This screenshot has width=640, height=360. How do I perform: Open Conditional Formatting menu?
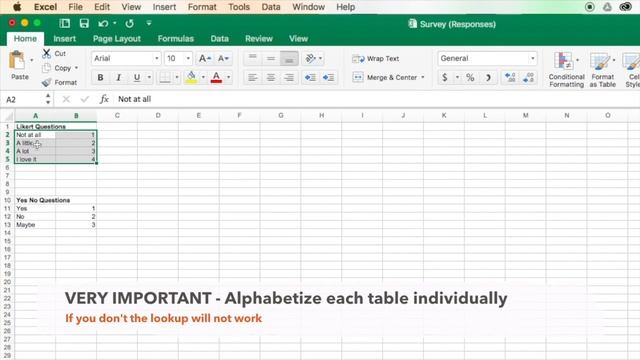coord(566,69)
